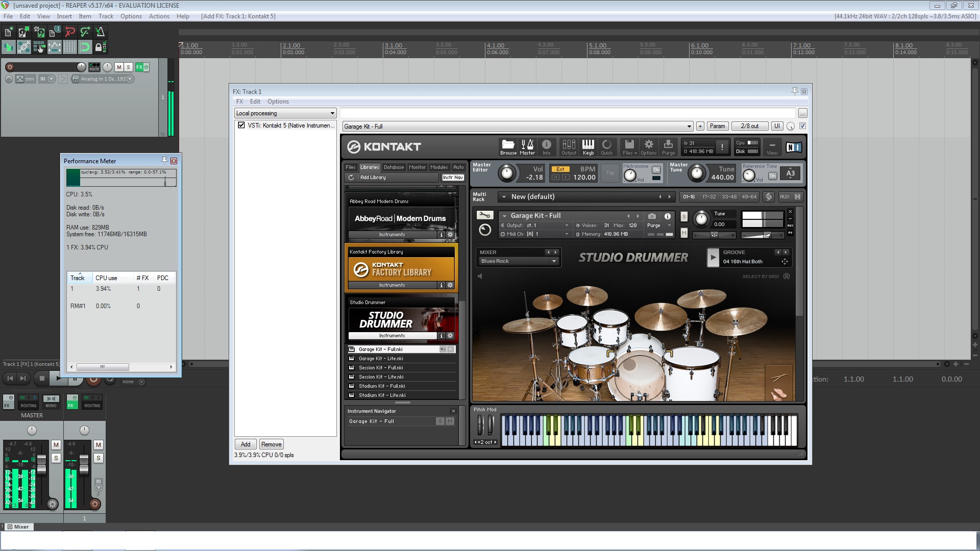Adjust Master Editor Vol knob
980x551 pixels.
[x=507, y=173]
